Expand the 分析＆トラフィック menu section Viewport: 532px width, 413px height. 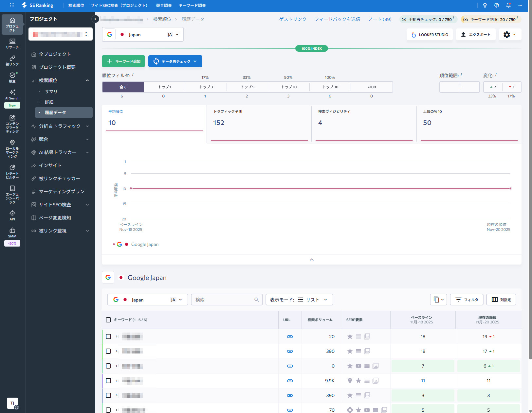tap(60, 126)
